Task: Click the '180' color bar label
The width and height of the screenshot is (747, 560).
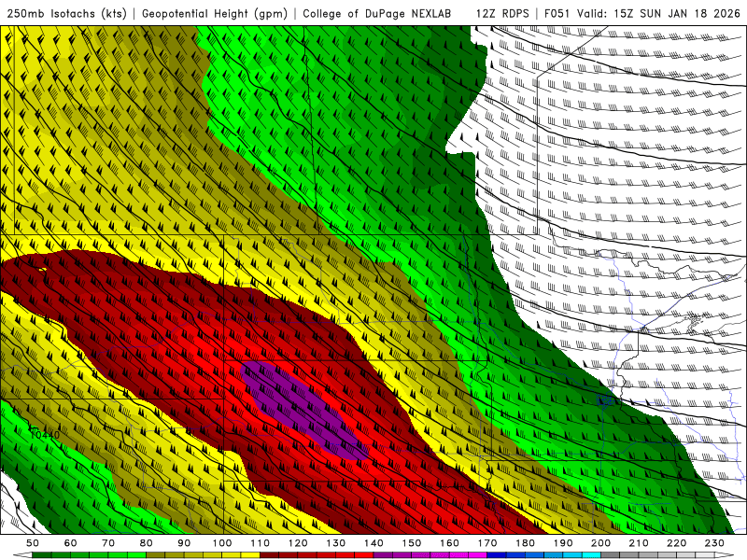Action: (x=525, y=543)
